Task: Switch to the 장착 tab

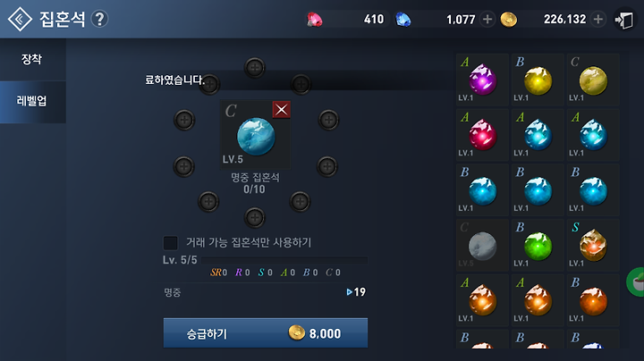Action: pos(32,60)
